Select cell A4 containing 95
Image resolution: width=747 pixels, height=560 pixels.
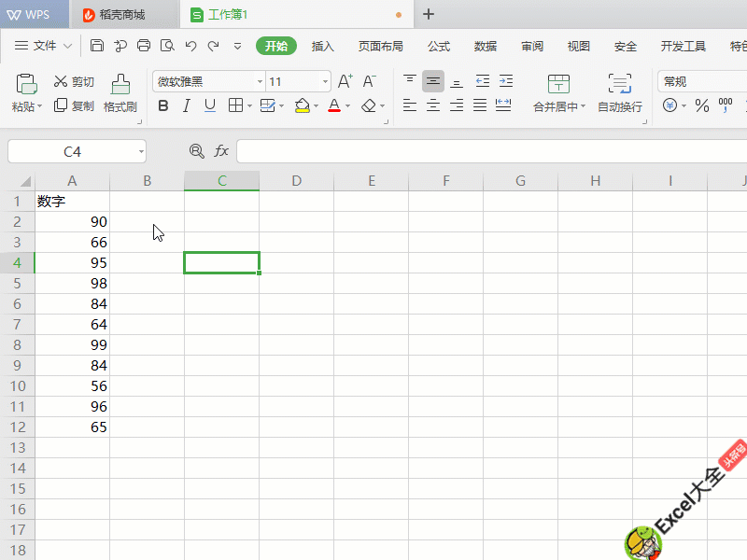click(x=73, y=263)
